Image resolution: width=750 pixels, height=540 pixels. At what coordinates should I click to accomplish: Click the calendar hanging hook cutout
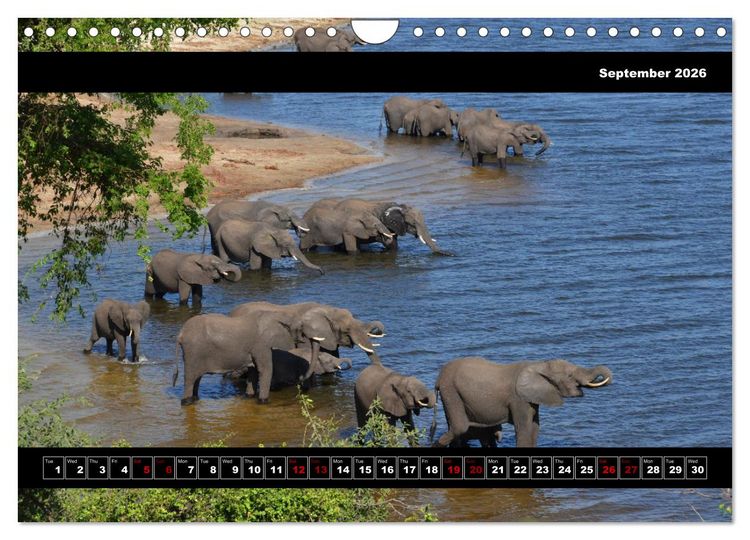pos(375,31)
